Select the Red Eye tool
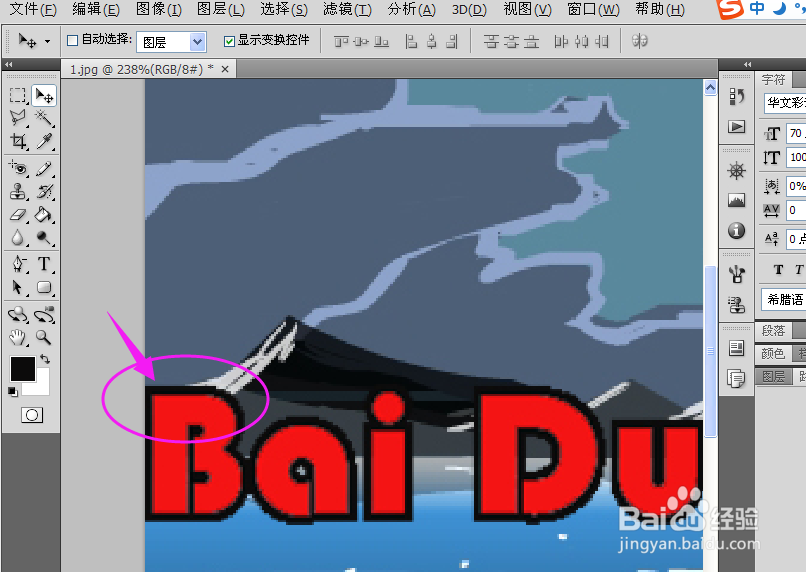This screenshot has height=572, width=806. tap(18, 168)
